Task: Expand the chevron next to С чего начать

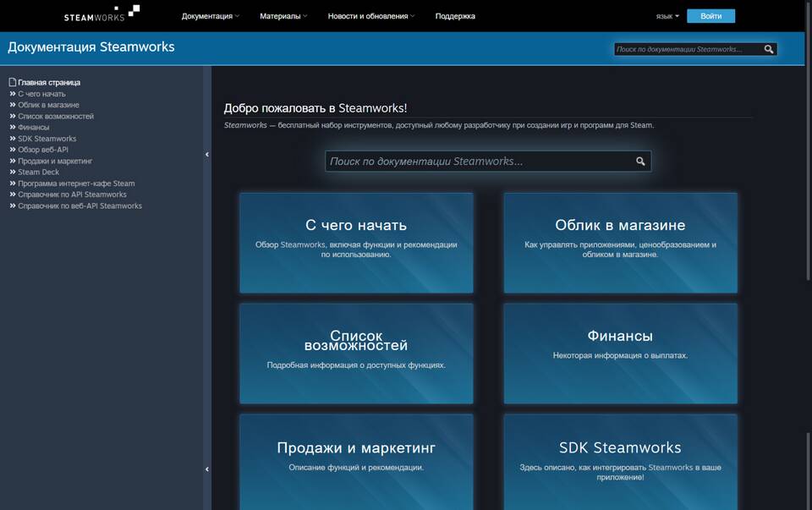Action: click(x=13, y=94)
